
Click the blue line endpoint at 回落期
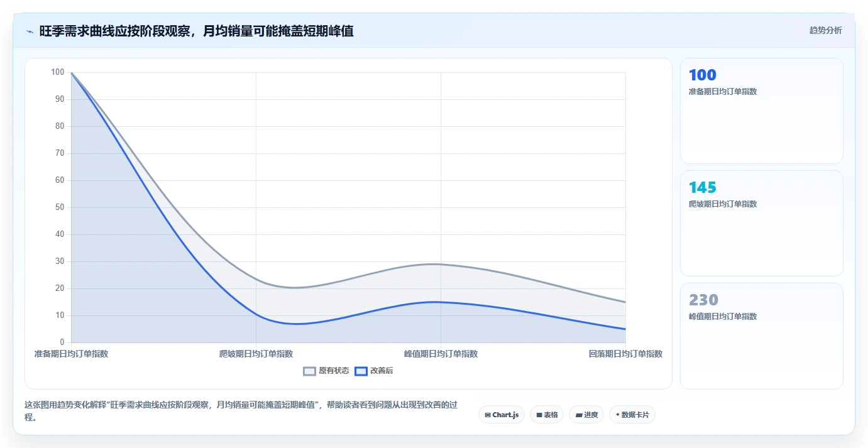coord(625,329)
